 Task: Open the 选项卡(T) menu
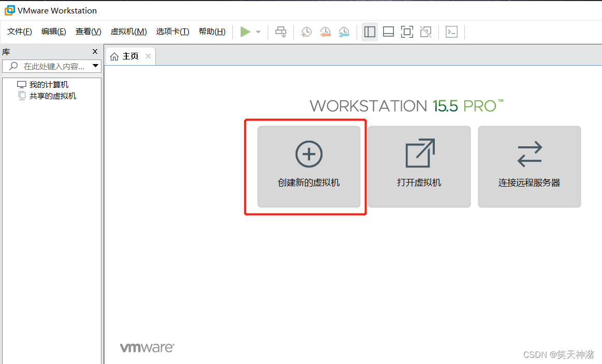[173, 32]
